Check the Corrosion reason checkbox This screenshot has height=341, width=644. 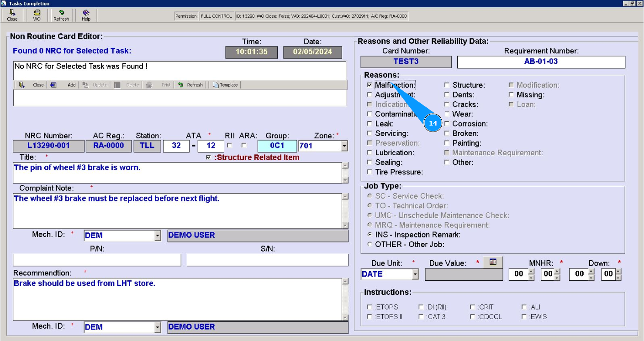tap(447, 124)
